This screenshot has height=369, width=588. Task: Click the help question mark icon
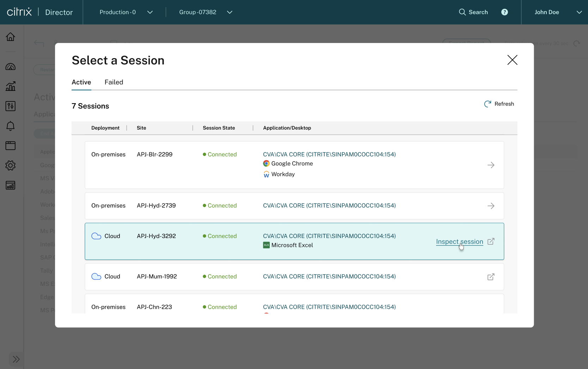(x=504, y=12)
